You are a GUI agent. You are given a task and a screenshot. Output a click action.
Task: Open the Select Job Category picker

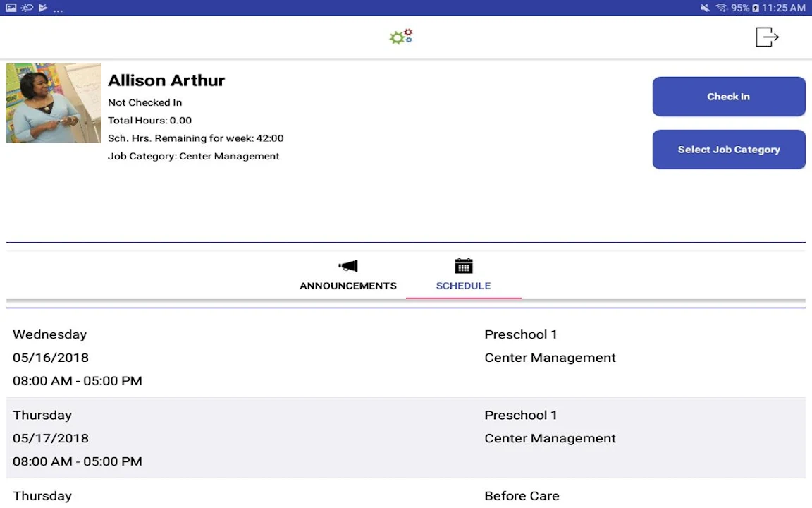729,150
